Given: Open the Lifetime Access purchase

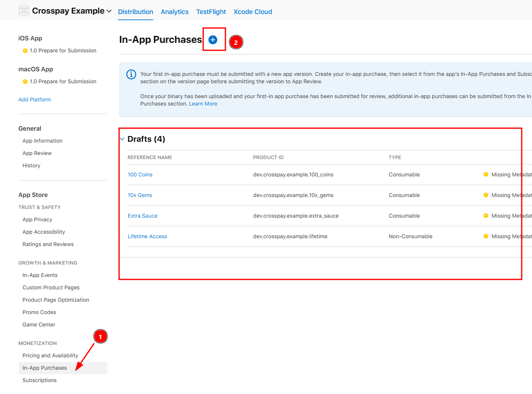Looking at the screenshot, I should pos(147,237).
